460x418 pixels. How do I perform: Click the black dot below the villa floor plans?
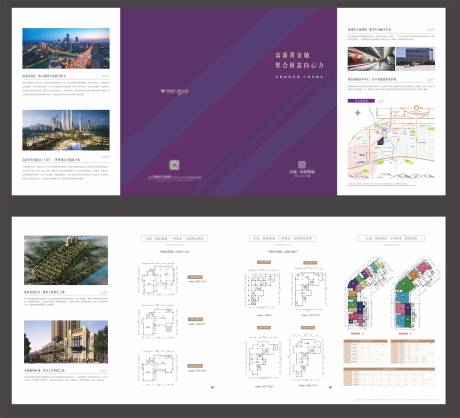(212, 387)
